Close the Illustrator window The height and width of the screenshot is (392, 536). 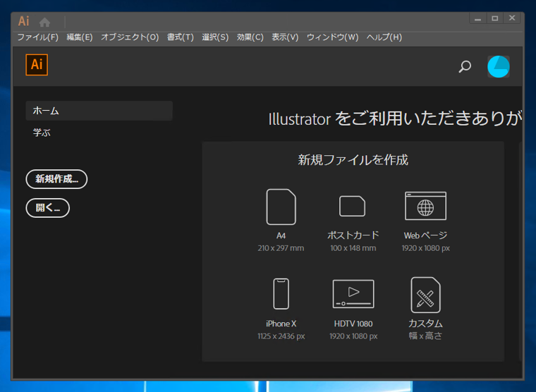[512, 18]
